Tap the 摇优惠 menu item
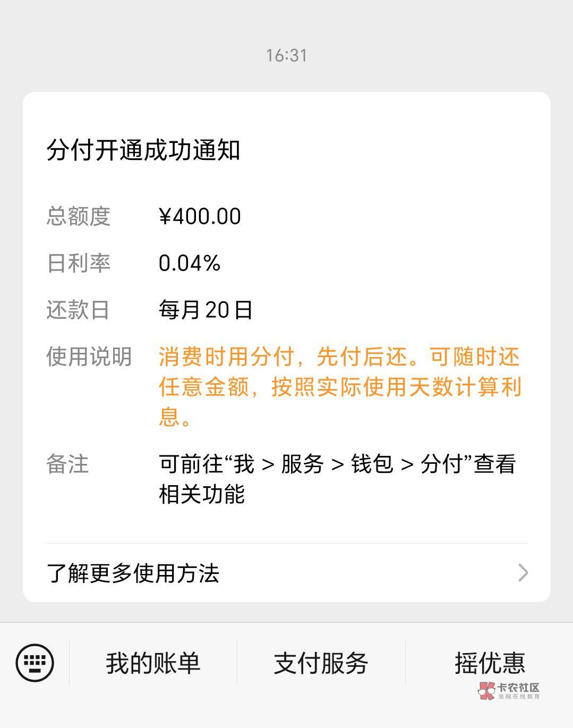Image resolution: width=573 pixels, height=728 pixels. point(489,662)
